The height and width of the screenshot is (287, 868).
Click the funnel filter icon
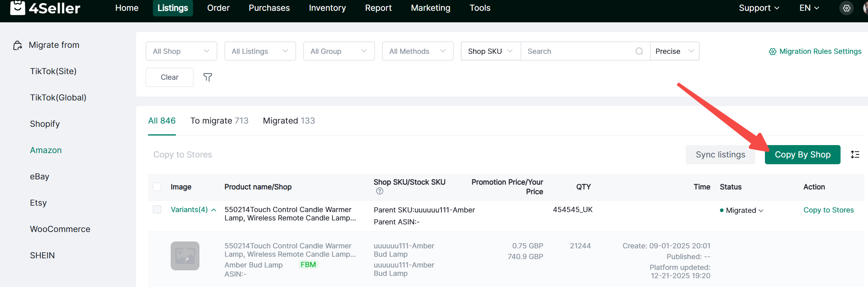click(207, 77)
